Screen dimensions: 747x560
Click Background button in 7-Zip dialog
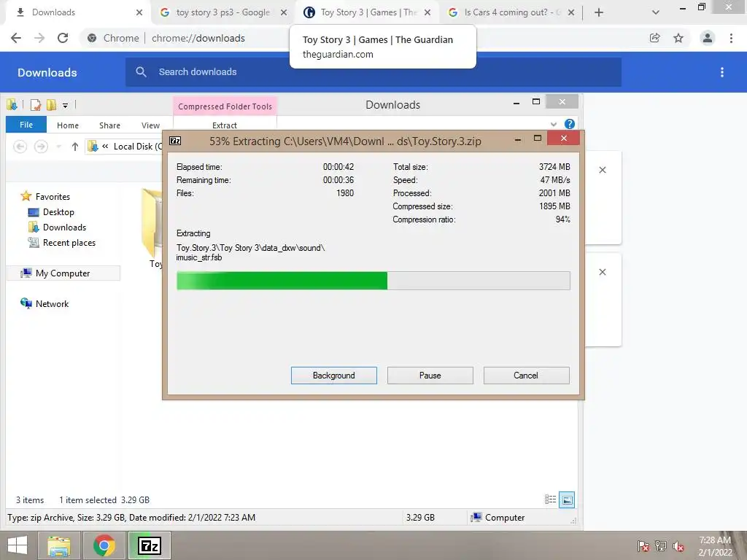point(333,376)
